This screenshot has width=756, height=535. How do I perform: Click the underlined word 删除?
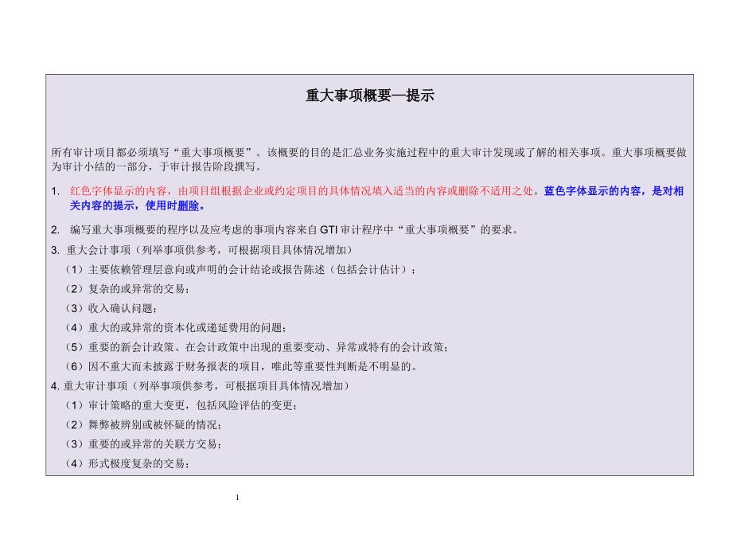[x=188, y=205]
